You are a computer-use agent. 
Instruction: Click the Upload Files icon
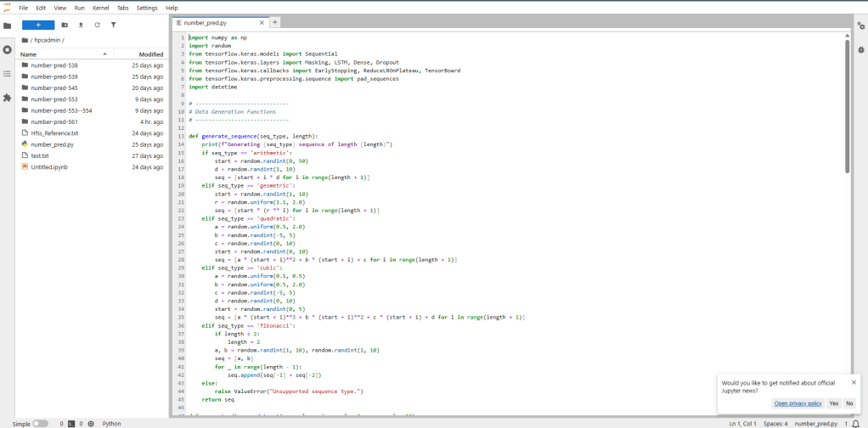tap(81, 25)
